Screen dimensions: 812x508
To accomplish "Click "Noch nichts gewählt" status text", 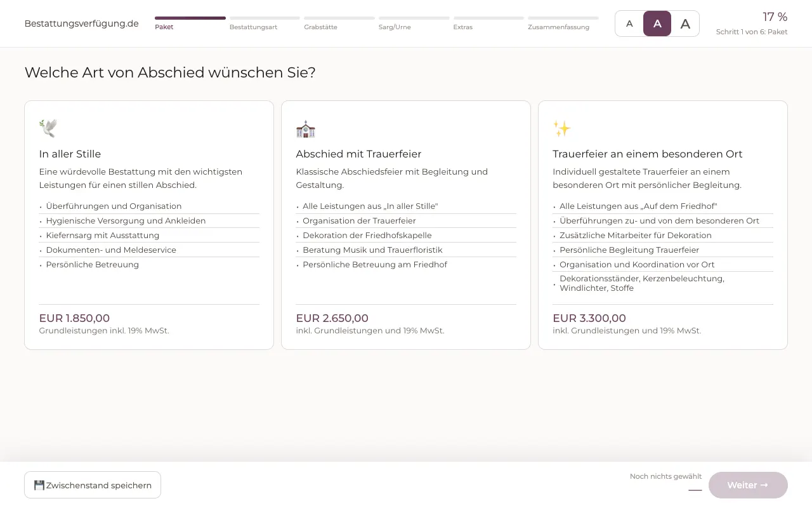I will coord(665,476).
